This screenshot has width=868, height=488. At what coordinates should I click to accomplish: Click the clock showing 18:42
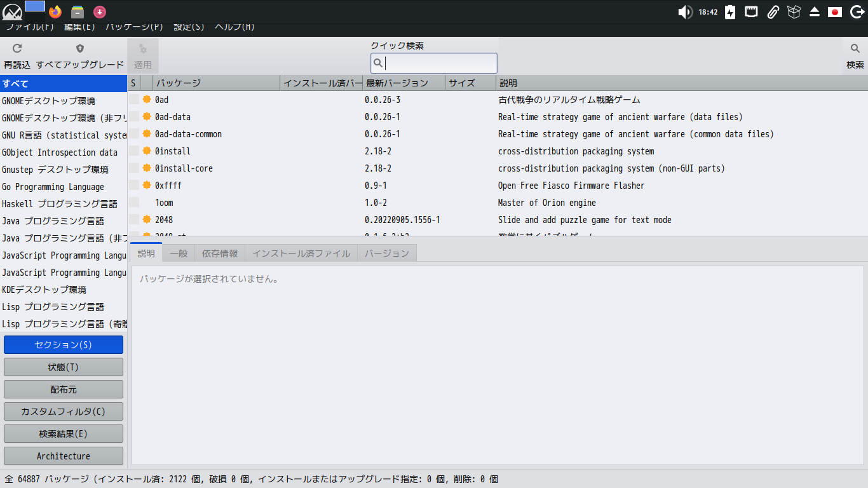(x=708, y=12)
